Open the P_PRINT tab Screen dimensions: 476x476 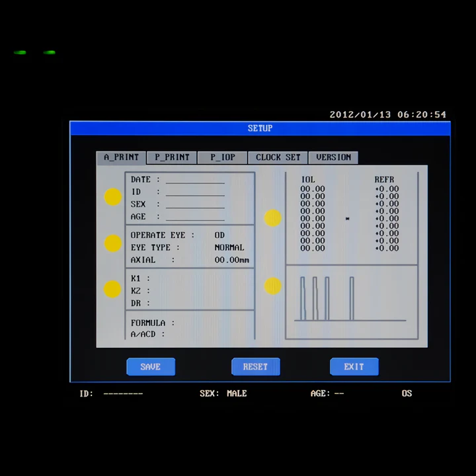coord(172,157)
